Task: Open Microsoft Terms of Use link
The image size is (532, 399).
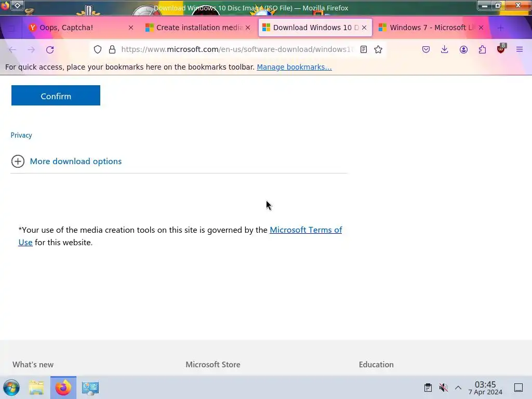Action: tap(305, 230)
